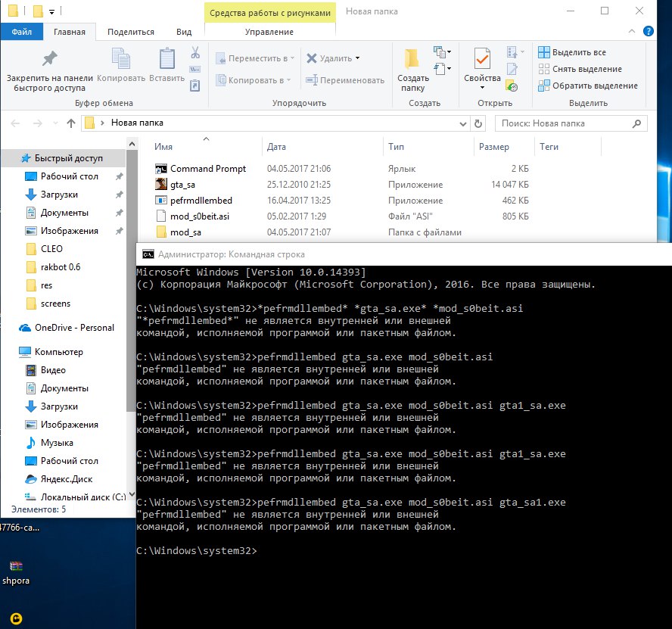Viewport: 672px width, 629px height.
Task: Click the Paste shortcut icon
Action: tap(195, 86)
